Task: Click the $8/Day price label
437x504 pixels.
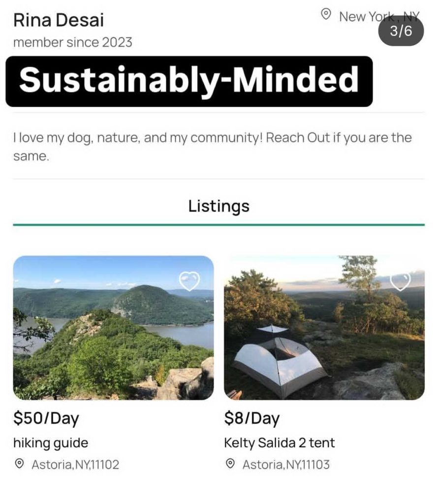Action: tap(251, 418)
